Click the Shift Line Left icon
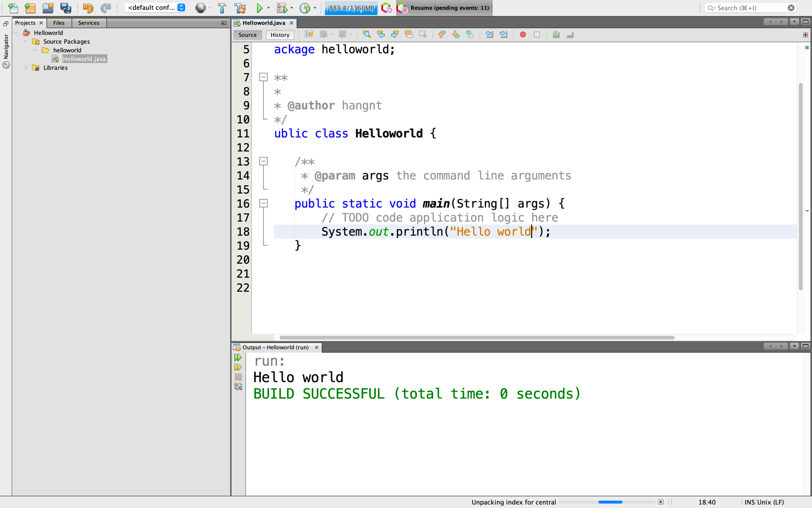812x508 pixels. [489, 34]
